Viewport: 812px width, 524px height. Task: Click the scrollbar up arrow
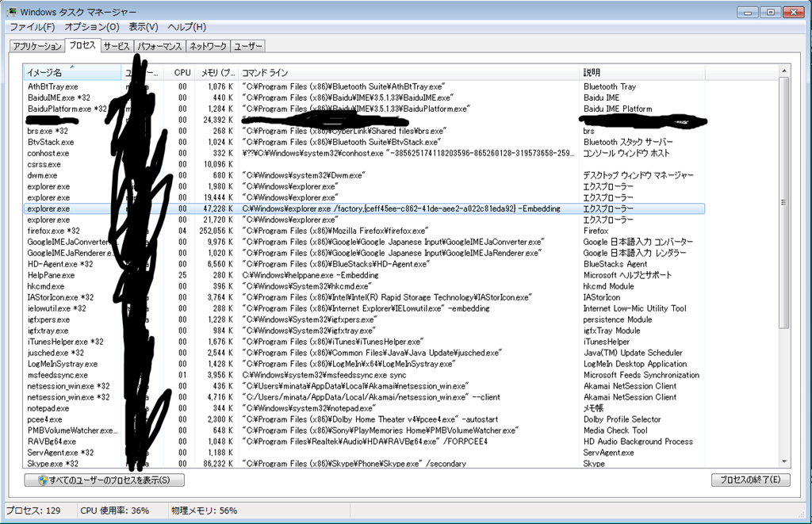784,71
